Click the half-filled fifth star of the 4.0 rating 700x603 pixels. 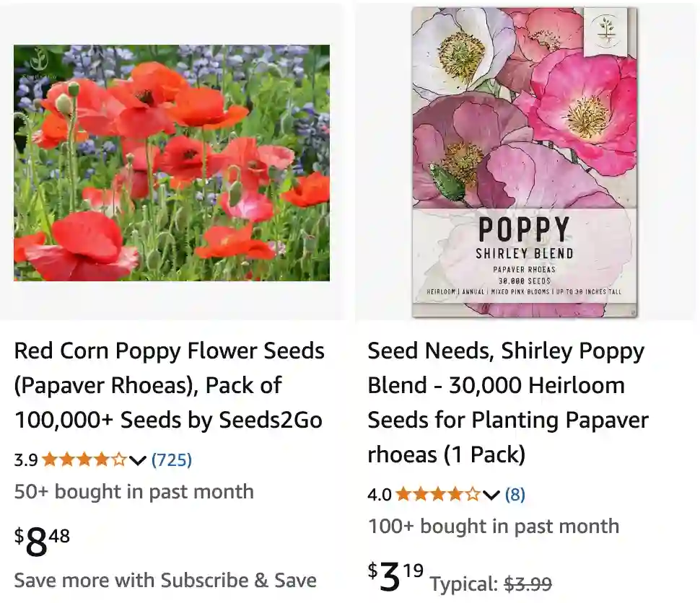[473, 495]
